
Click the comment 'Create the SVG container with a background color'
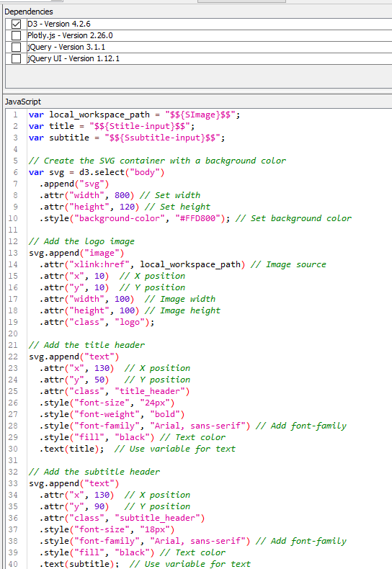[x=157, y=161]
